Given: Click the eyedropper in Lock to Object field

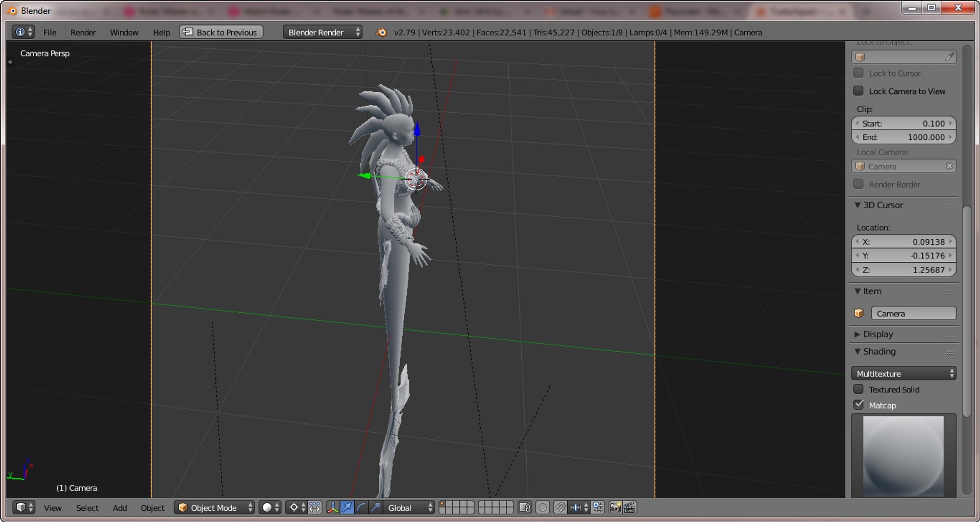Looking at the screenshot, I should click(x=949, y=57).
